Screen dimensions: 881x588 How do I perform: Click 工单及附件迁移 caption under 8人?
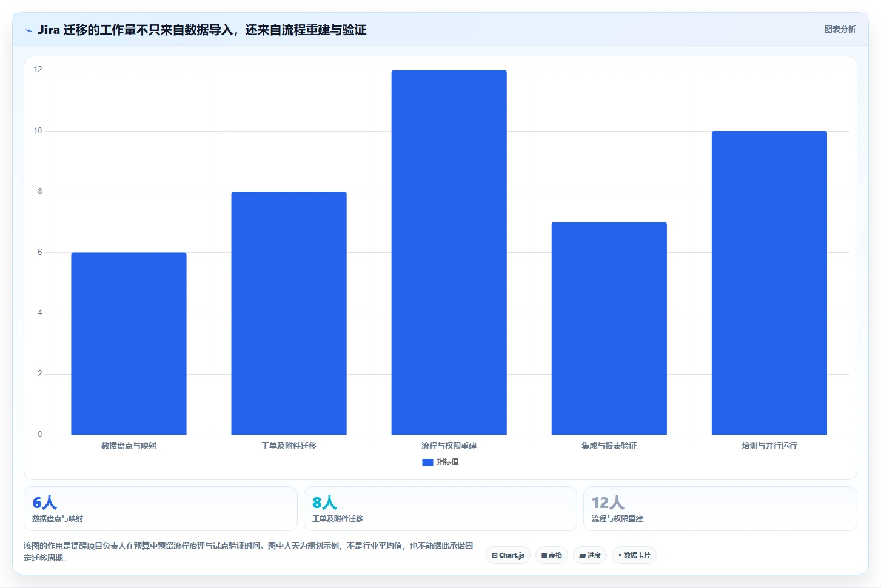click(x=338, y=519)
